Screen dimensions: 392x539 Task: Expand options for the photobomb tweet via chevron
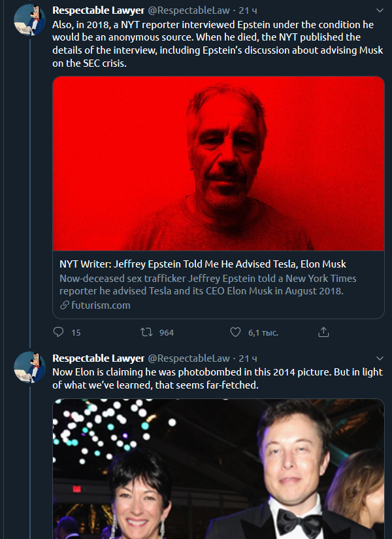click(x=380, y=358)
